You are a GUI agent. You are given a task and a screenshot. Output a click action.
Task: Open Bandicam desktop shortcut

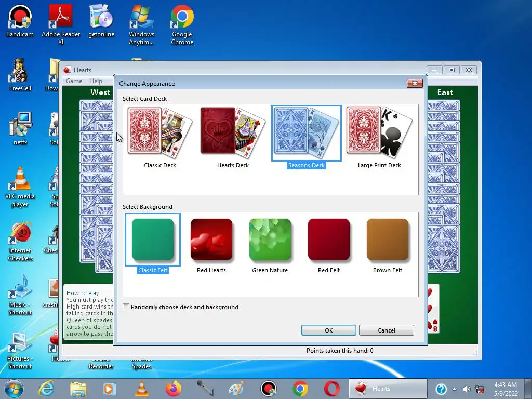coord(20,21)
